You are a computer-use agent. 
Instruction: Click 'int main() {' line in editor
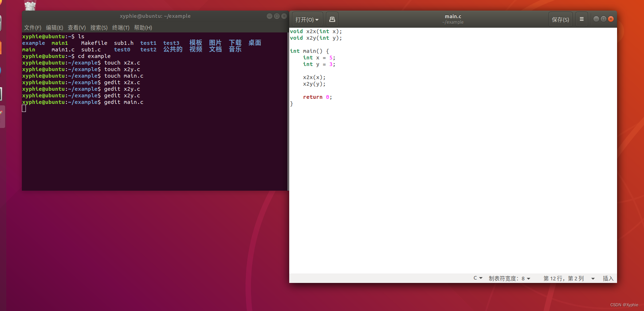click(x=310, y=51)
